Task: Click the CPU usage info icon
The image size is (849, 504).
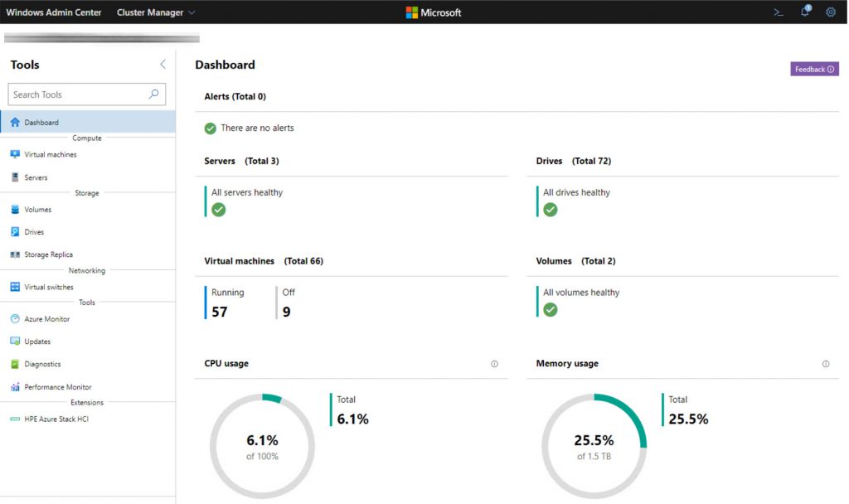Action: click(494, 364)
